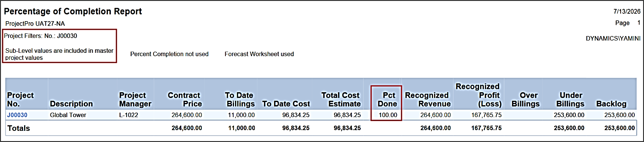Click the 'Page 1' indicator
This screenshot has height=142, width=644.
[628, 23]
